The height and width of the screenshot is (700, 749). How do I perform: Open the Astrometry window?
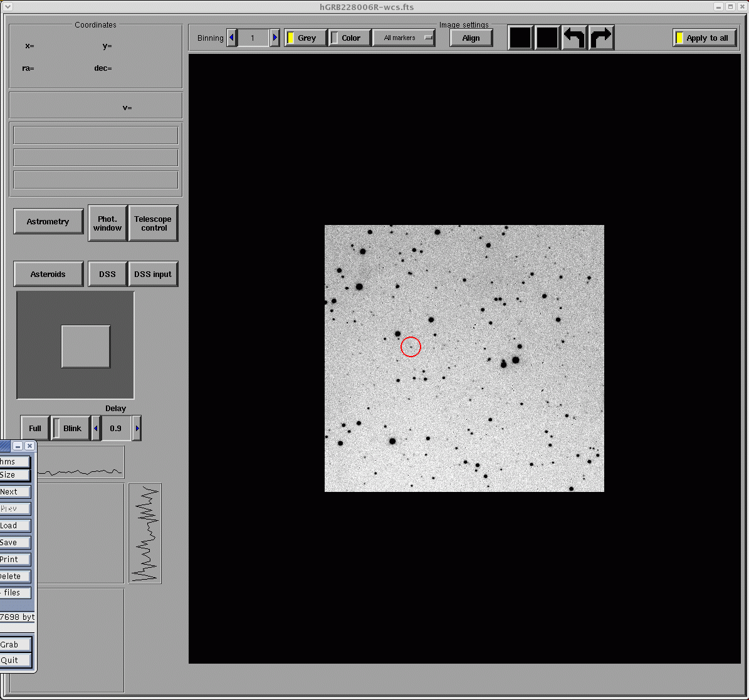[x=48, y=221]
